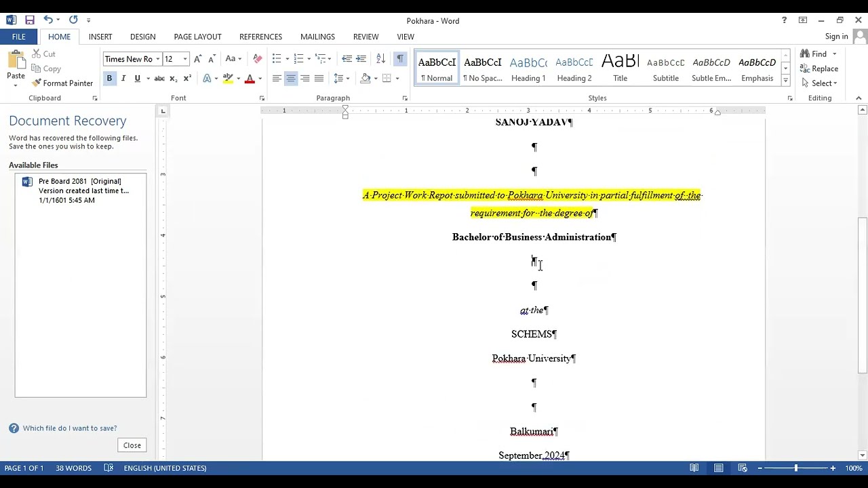Click the Undo icon in the title bar
This screenshot has width=868, height=488.
point(48,20)
